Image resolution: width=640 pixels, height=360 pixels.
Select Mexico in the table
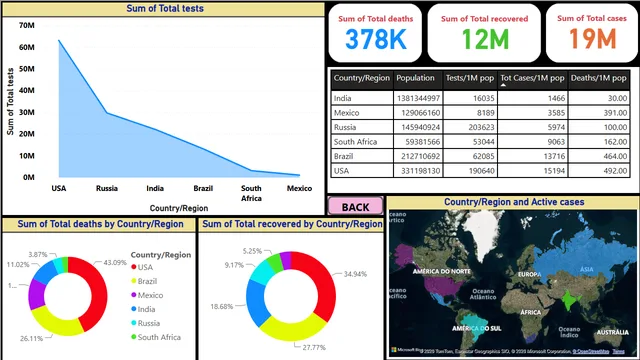(347, 113)
